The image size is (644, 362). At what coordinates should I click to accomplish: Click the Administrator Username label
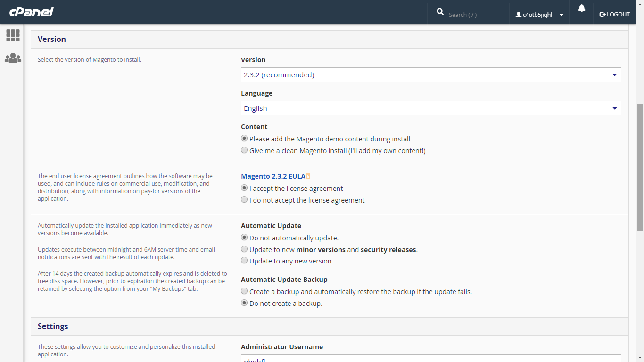tap(282, 347)
